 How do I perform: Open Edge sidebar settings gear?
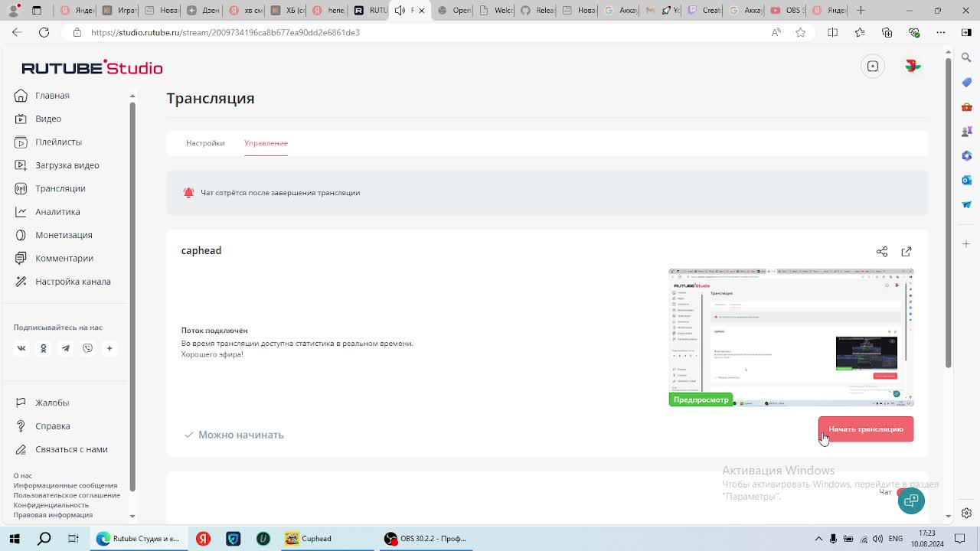(x=966, y=513)
